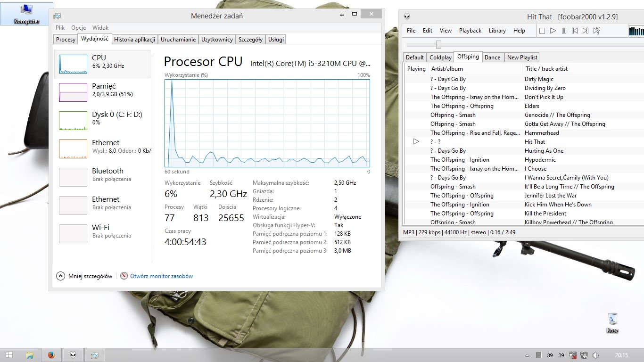Switch to the Szczegóły tab
The width and height of the screenshot is (644, 362).
point(250,40)
